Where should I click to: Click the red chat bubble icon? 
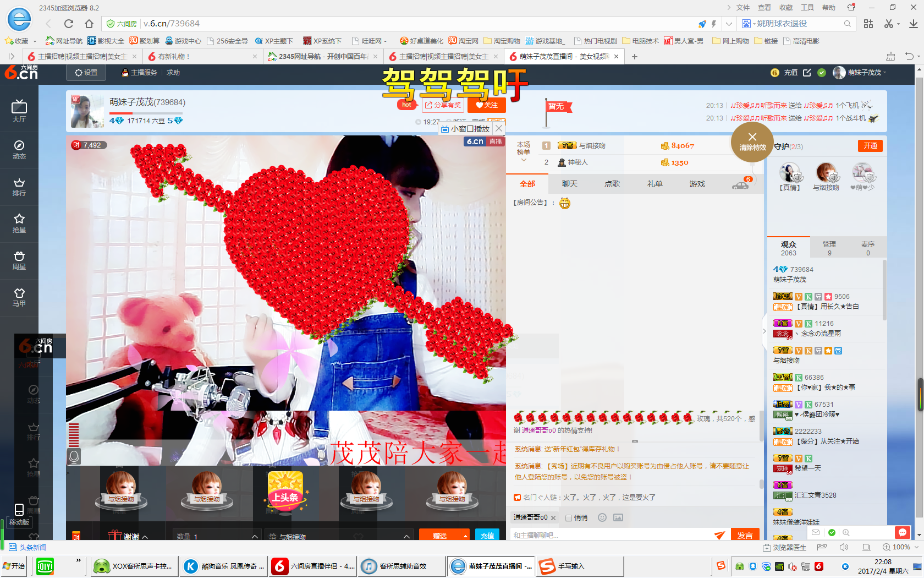tap(902, 532)
